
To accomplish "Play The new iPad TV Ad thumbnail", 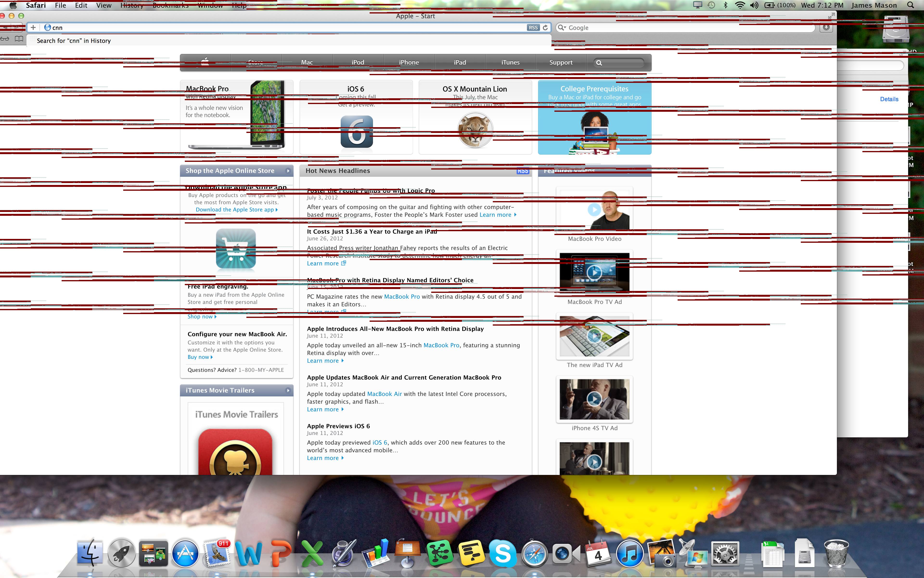I will coord(594,336).
